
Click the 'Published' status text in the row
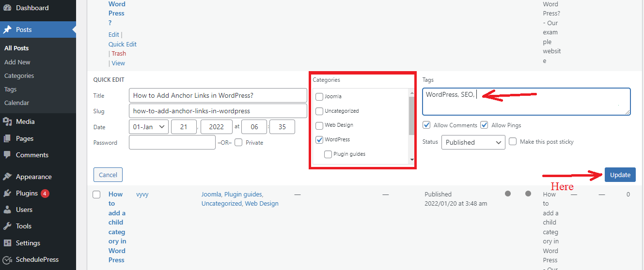438,194
